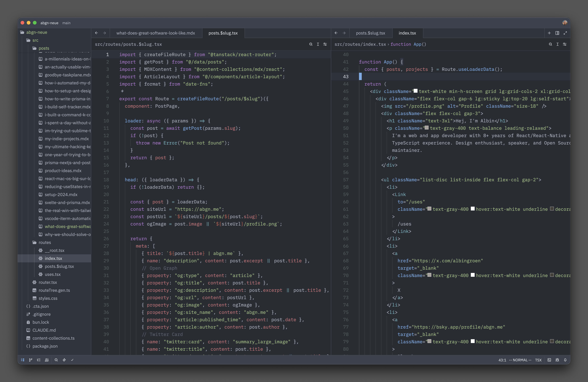The height and width of the screenshot is (382, 588).
Task: Click TSX language selector in status bar
Action: point(538,360)
